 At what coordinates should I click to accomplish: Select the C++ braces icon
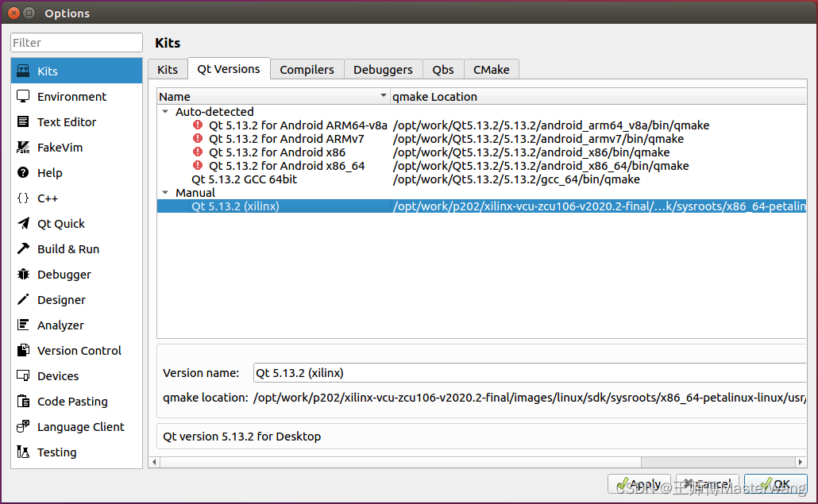click(x=23, y=198)
